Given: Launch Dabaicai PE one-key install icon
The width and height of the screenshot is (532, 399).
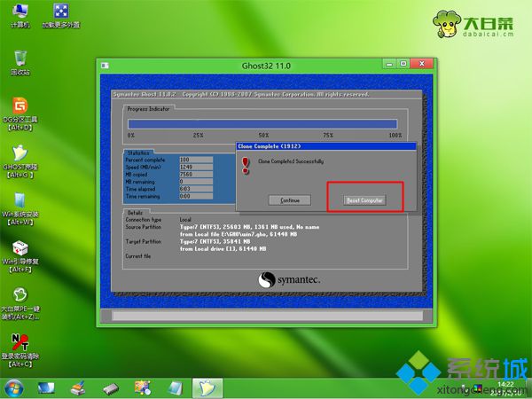Looking at the screenshot, I should click(x=20, y=304).
